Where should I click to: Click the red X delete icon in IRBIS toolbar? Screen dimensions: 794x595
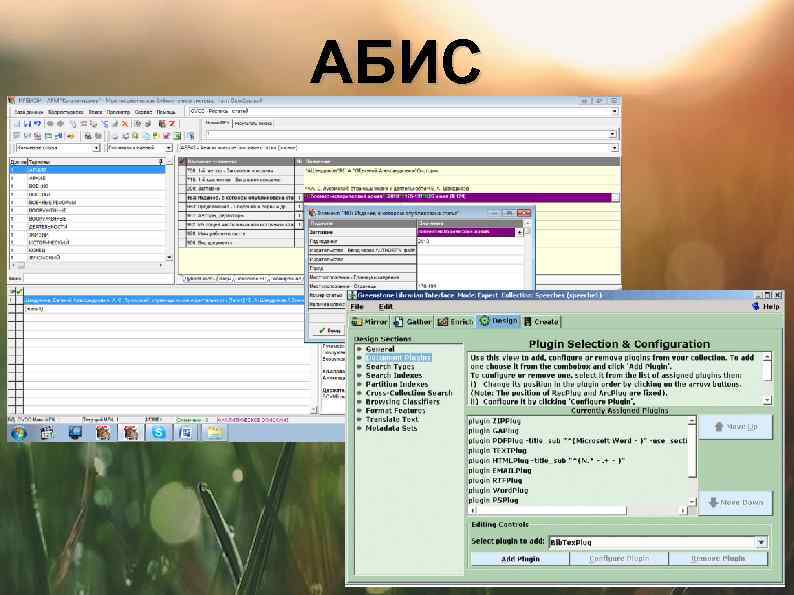tap(125, 124)
